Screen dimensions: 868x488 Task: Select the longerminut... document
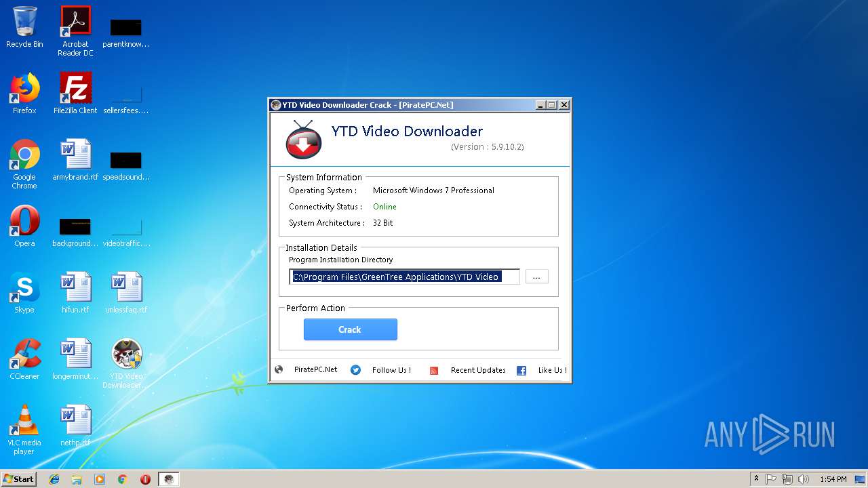(75, 359)
